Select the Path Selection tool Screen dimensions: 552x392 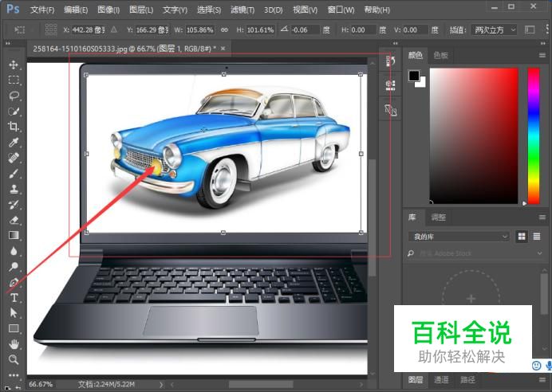pos(14,313)
